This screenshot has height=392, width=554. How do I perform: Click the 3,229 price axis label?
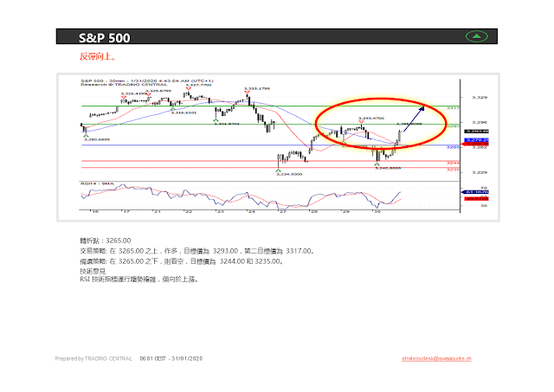[x=480, y=172]
